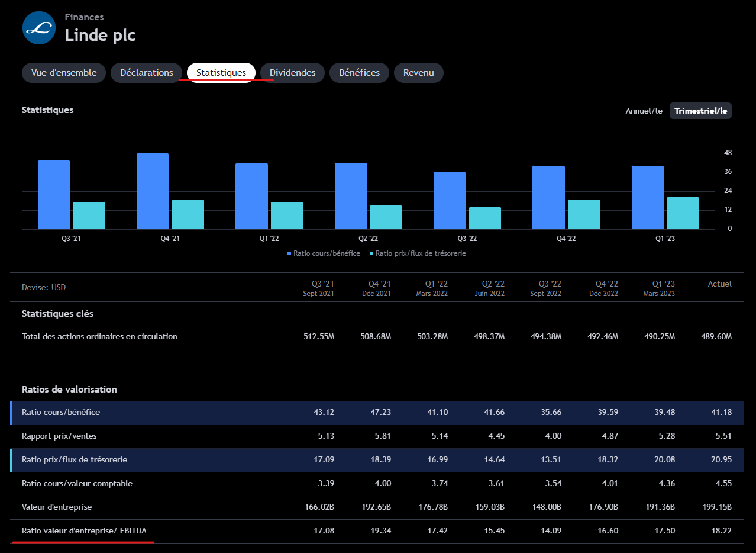756x553 pixels.
Task: Click the Linde plc title
Action: pos(100,35)
